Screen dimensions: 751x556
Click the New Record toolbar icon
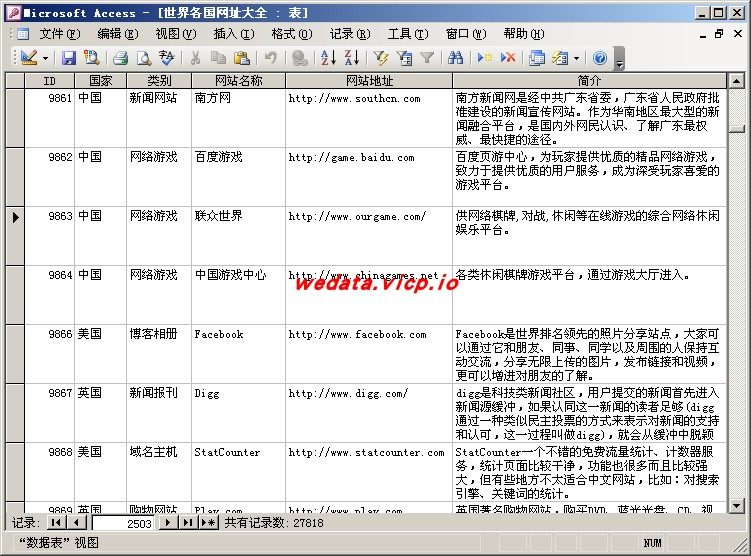pyautogui.click(x=484, y=58)
